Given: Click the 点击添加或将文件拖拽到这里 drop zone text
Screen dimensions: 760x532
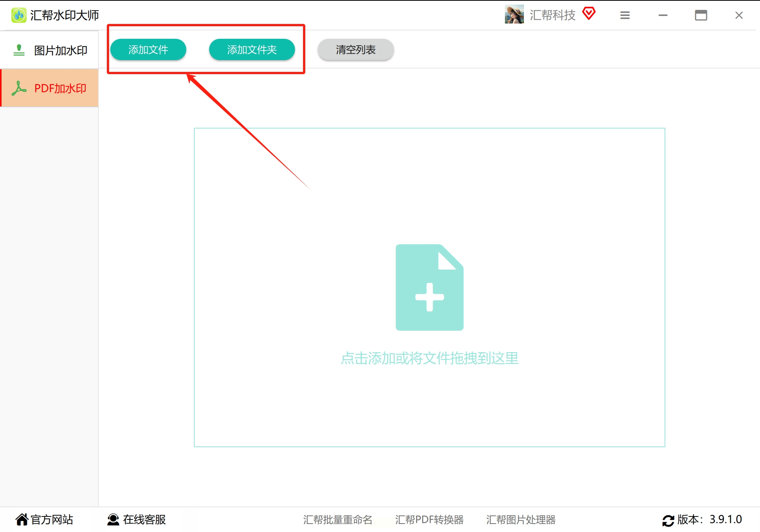Looking at the screenshot, I should coord(429,358).
